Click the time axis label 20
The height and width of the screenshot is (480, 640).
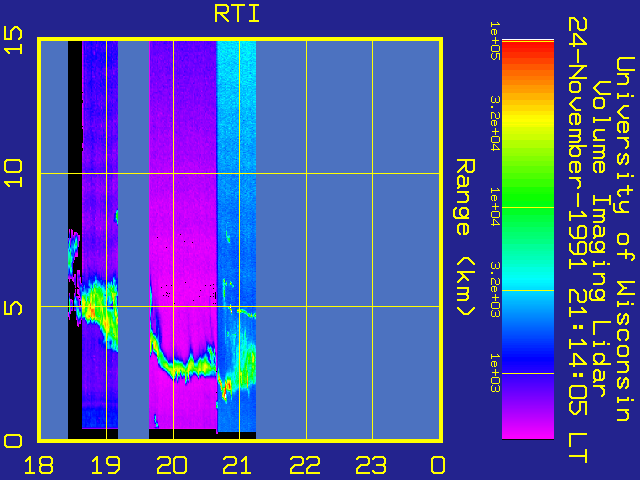pos(172,465)
